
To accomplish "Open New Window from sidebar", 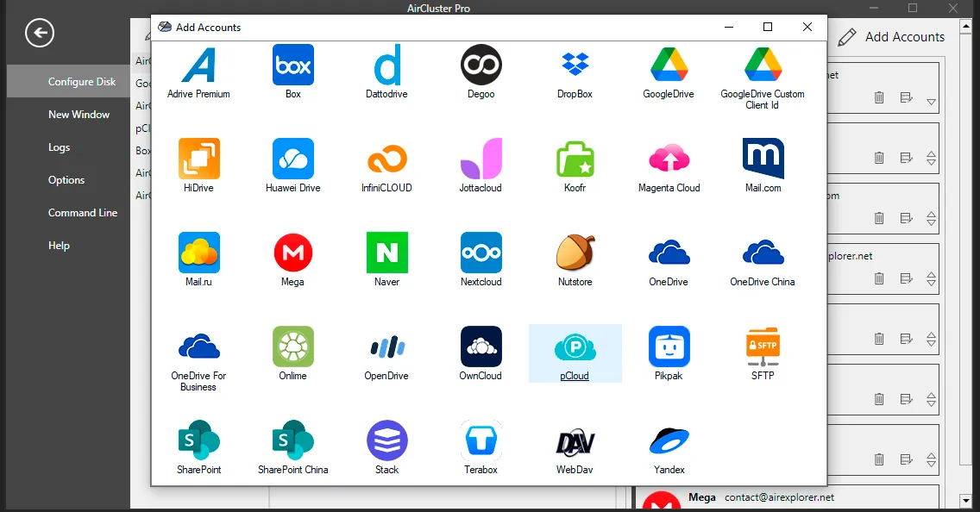I will (x=79, y=115).
